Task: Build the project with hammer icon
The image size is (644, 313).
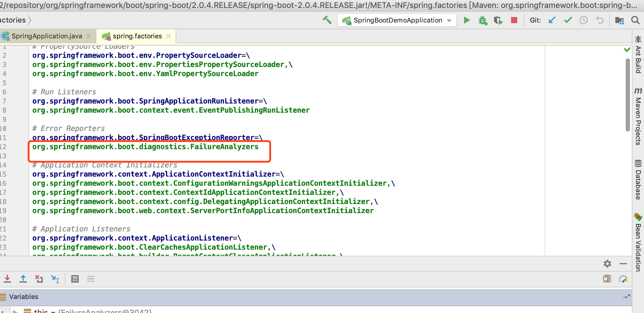Action: click(327, 20)
